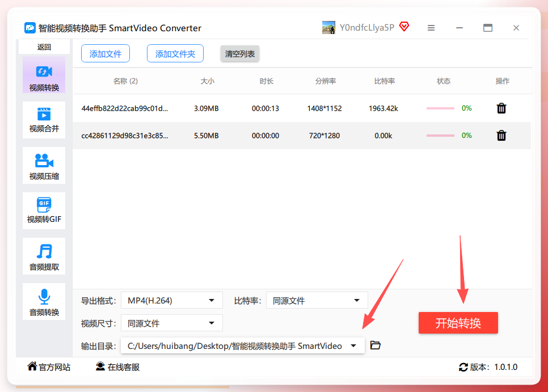The width and height of the screenshot is (548, 392).
Task: Click the SmartVideo Converter app logo
Action: tap(29, 28)
